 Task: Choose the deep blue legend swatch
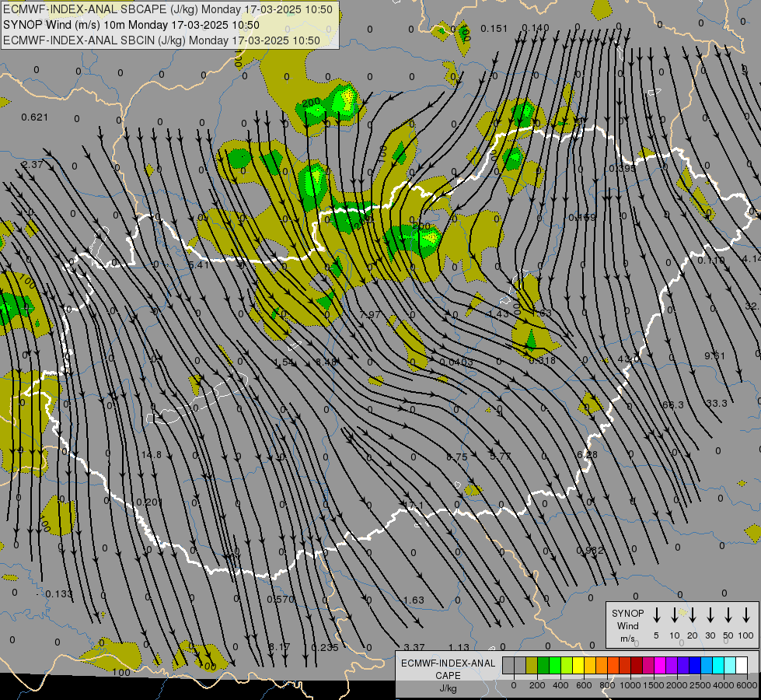(694, 665)
